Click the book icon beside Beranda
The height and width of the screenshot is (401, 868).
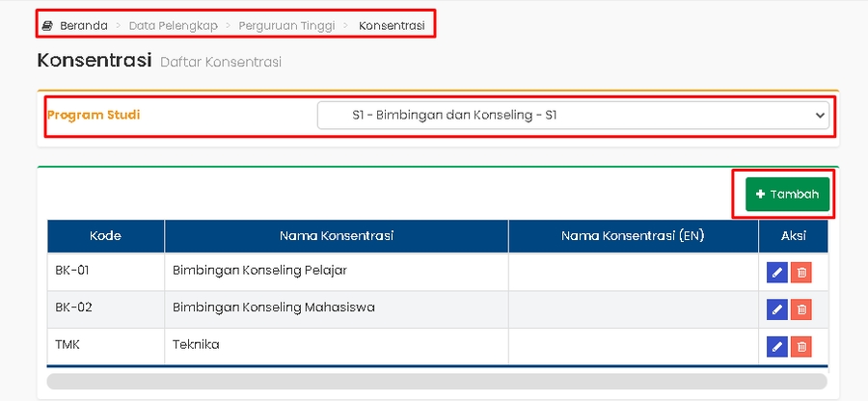(x=47, y=26)
